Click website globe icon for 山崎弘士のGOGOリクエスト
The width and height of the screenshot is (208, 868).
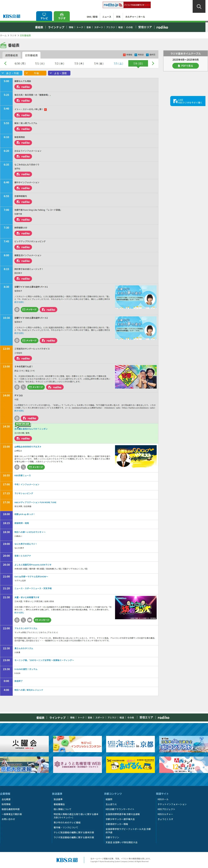17,467
